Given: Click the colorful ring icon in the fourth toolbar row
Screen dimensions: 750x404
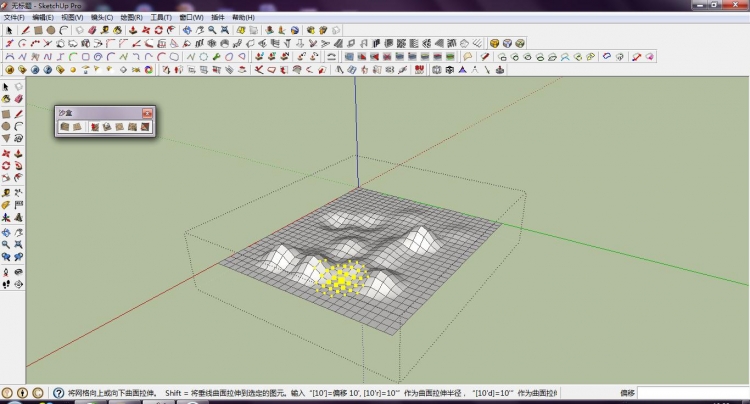Looking at the screenshot, I should coord(149,70).
